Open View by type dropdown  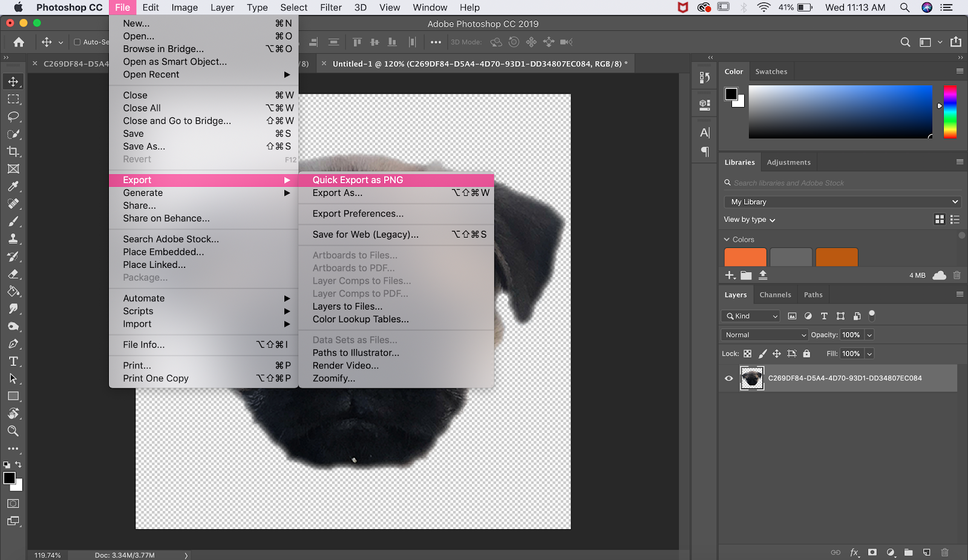click(x=750, y=220)
